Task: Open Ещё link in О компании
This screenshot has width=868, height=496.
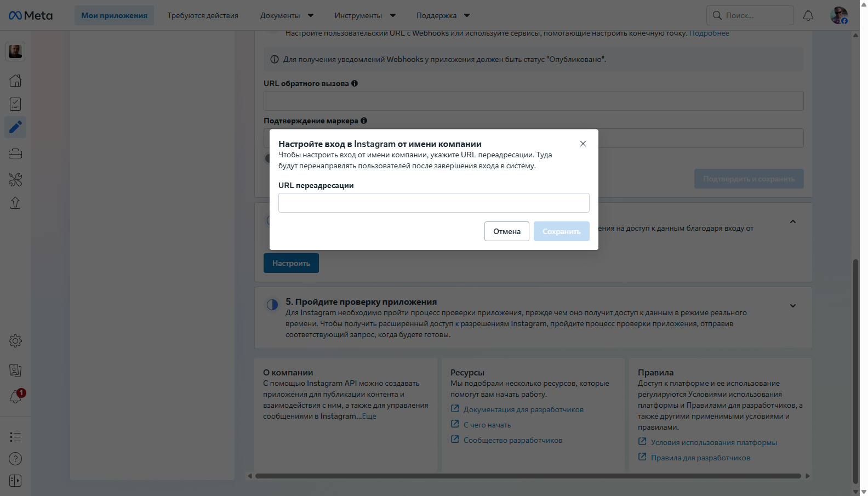Action: point(369,416)
